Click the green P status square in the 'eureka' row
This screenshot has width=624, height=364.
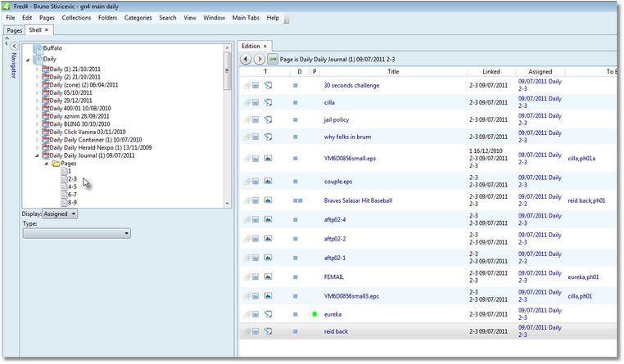coord(314,314)
